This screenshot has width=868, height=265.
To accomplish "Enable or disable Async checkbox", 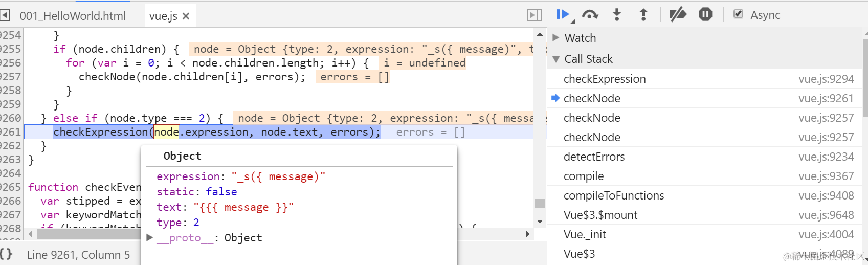I will click(738, 14).
